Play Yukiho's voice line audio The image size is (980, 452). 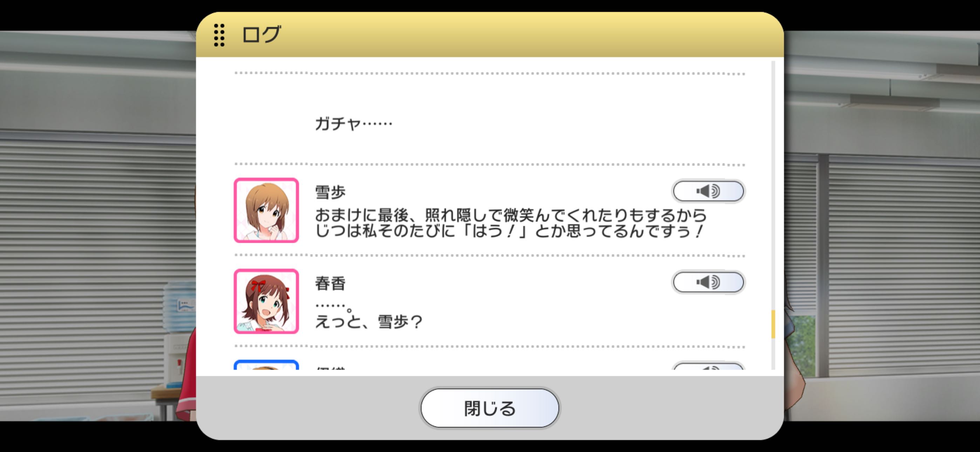(x=708, y=191)
